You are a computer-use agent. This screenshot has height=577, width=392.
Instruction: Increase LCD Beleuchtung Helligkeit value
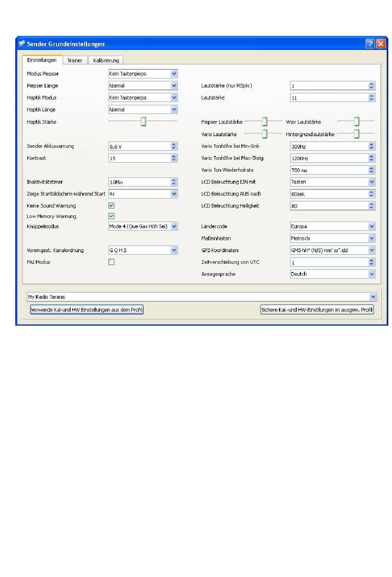[x=371, y=204]
